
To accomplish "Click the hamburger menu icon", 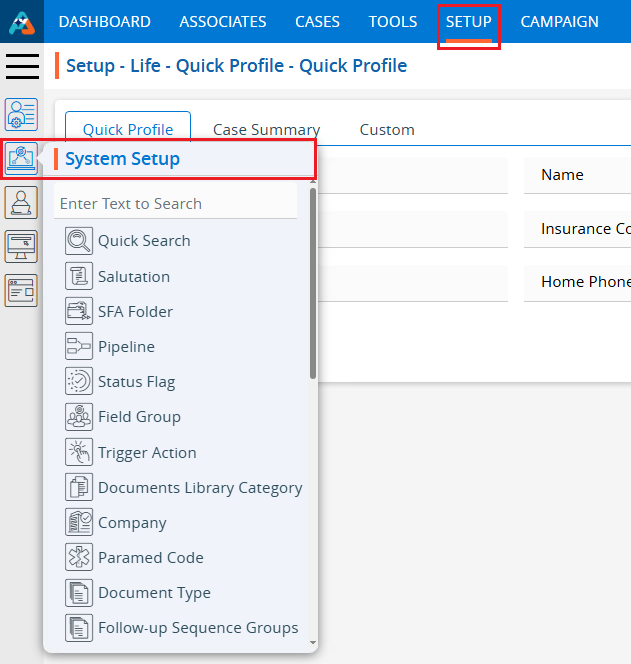I will click(x=22, y=66).
